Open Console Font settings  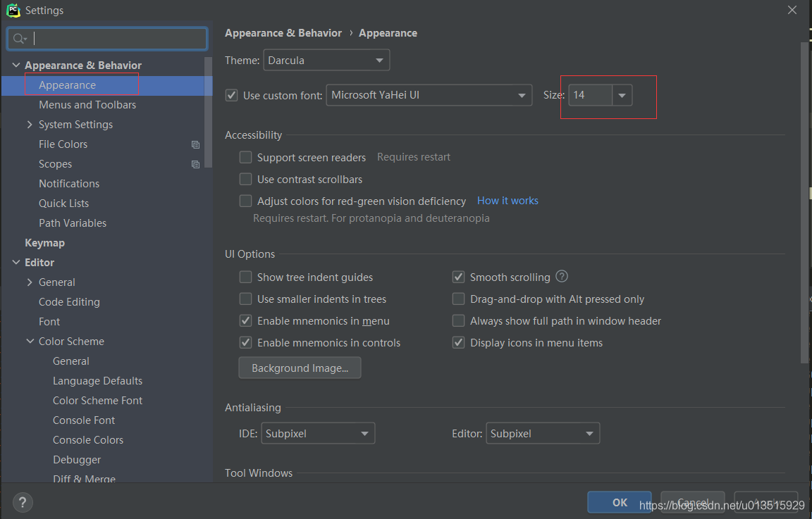tap(84, 420)
